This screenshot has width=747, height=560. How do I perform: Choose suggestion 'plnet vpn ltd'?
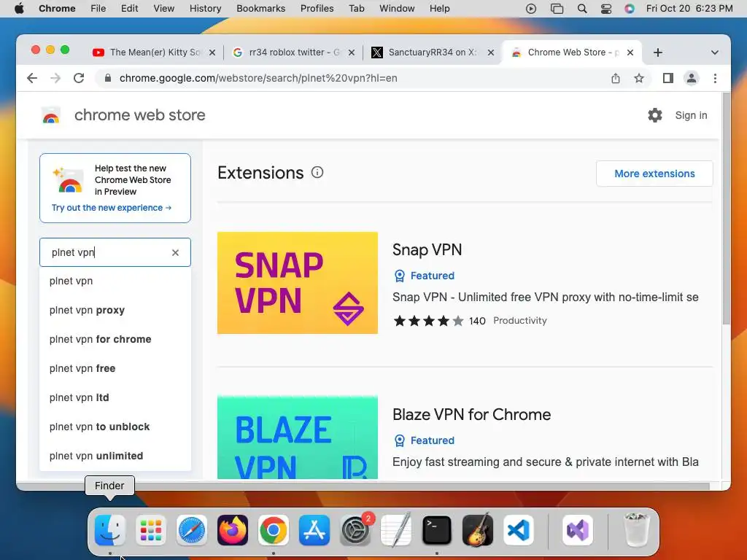point(115,397)
